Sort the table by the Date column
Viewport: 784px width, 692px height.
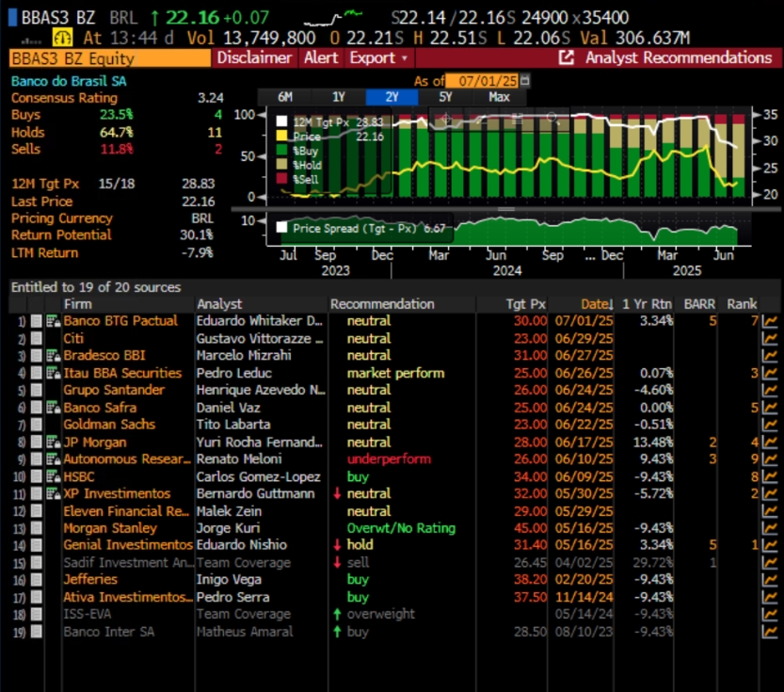[596, 304]
